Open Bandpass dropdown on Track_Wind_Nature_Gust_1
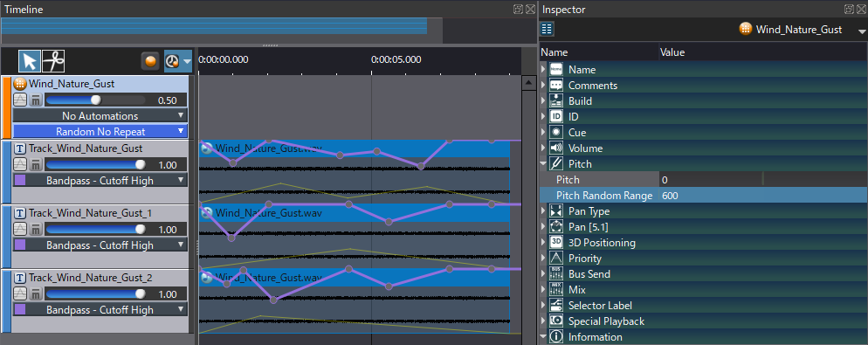 tap(100, 245)
